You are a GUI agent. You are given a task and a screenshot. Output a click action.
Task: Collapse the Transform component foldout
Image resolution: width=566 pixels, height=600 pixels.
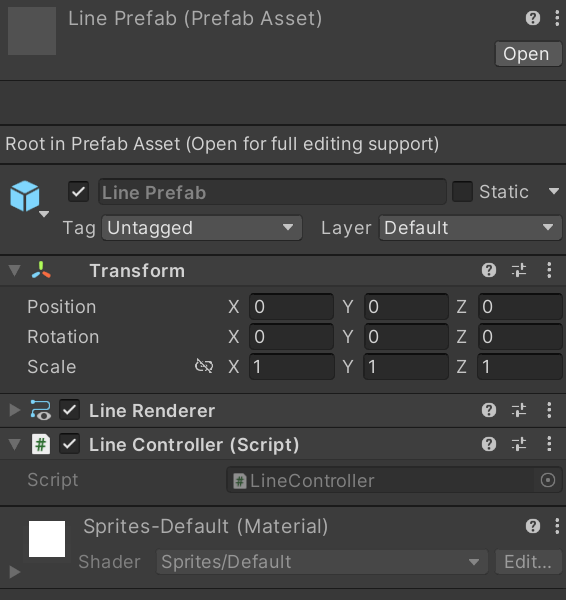pos(15,271)
